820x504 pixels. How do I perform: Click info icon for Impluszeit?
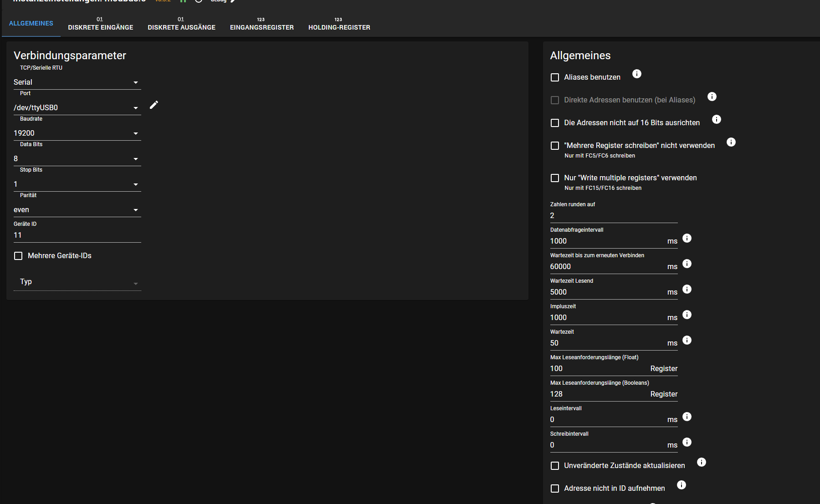click(687, 315)
